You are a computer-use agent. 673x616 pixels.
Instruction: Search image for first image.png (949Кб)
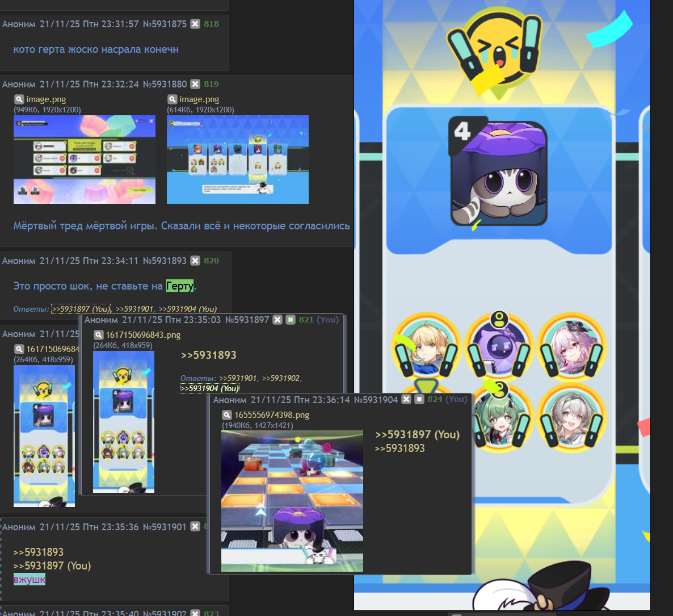tap(19, 99)
